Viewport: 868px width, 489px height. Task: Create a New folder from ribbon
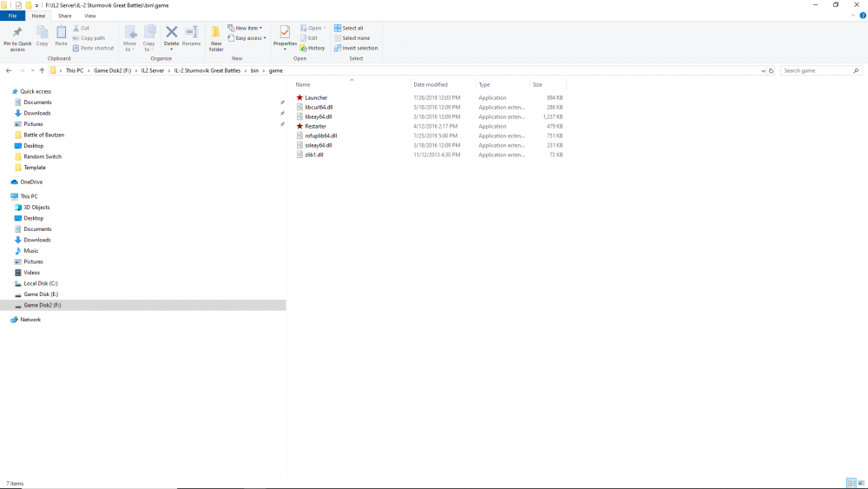pos(216,39)
